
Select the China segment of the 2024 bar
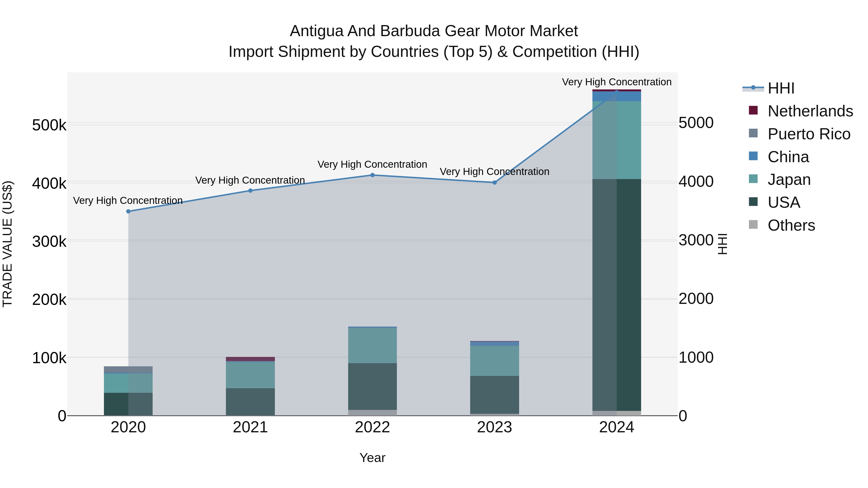(617, 96)
